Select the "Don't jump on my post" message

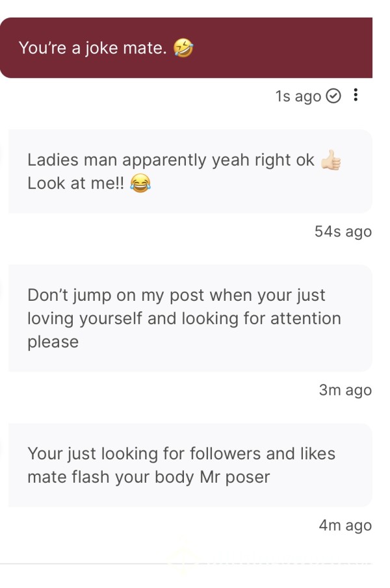pos(190,318)
